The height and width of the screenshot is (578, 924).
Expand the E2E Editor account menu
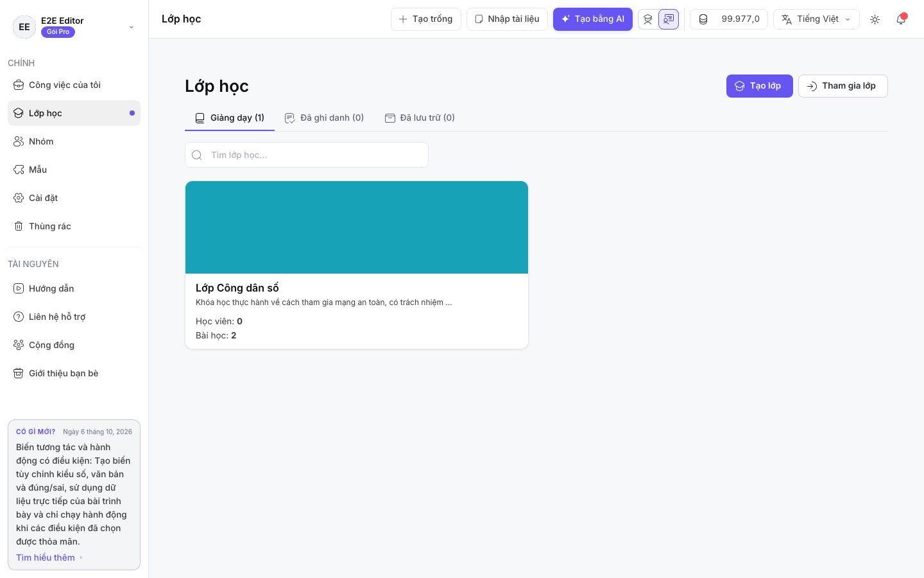(74, 26)
